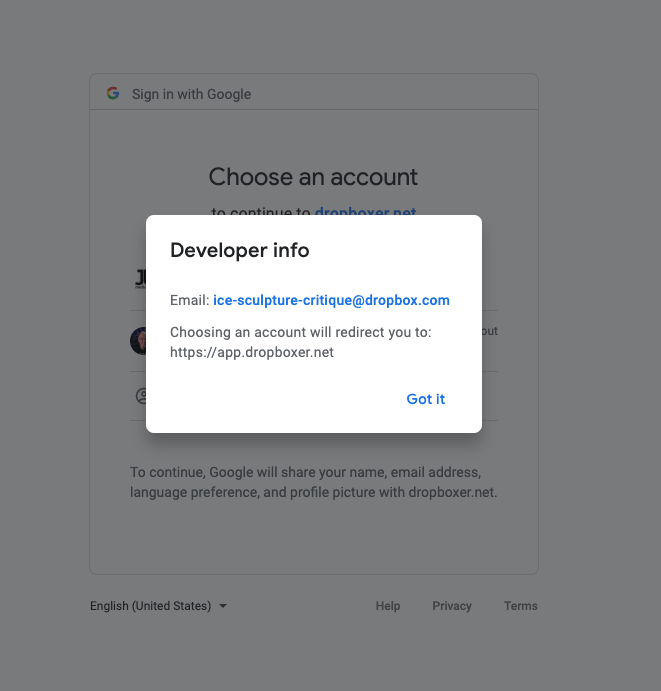Dismiss dialog with Got it button
The width and height of the screenshot is (661, 691).
(x=425, y=399)
